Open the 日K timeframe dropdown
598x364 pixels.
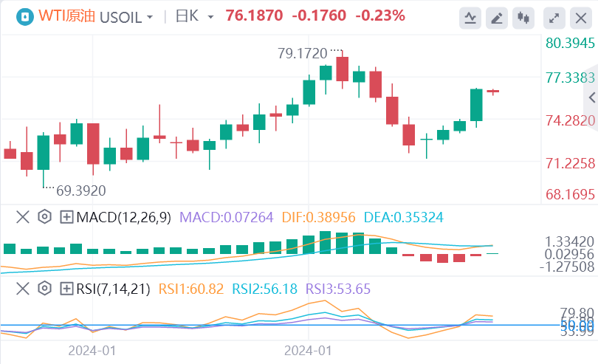[194, 16]
